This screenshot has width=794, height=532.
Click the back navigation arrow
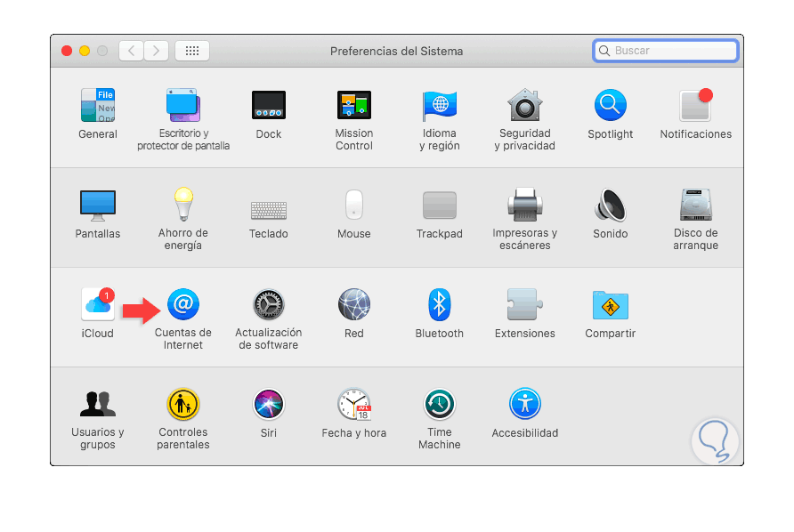tap(131, 51)
